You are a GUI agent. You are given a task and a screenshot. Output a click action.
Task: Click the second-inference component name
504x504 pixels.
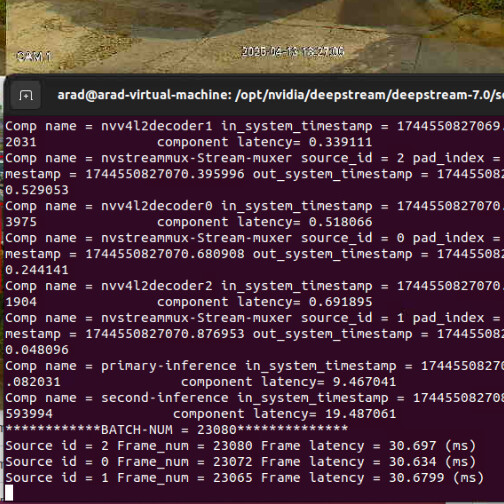tap(165, 398)
